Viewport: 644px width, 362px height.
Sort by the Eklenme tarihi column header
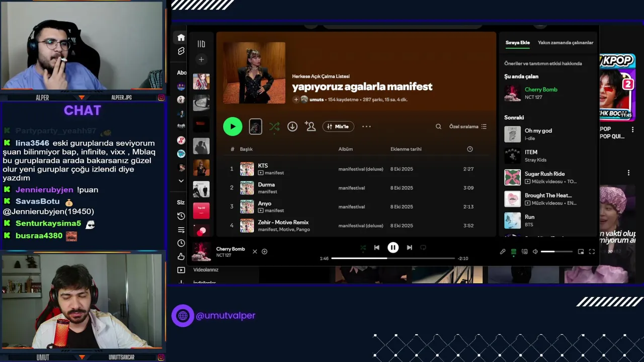(x=406, y=149)
